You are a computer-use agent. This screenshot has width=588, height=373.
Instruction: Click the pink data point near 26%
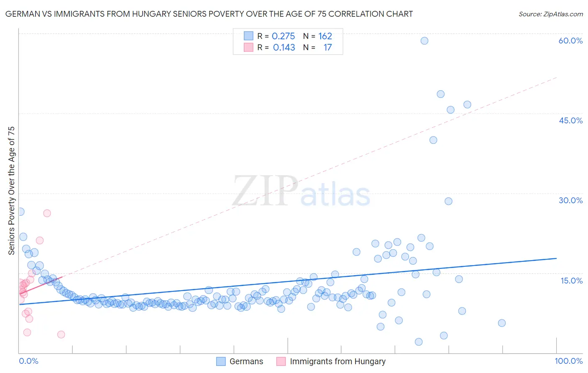tap(47, 213)
